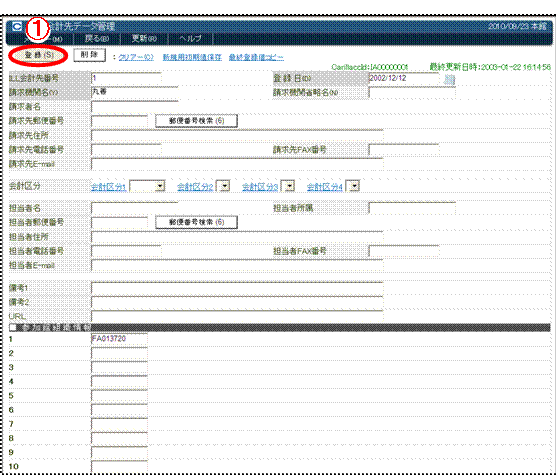Click the 登録(S) register button
The width and height of the screenshot is (556, 476).
click(39, 55)
